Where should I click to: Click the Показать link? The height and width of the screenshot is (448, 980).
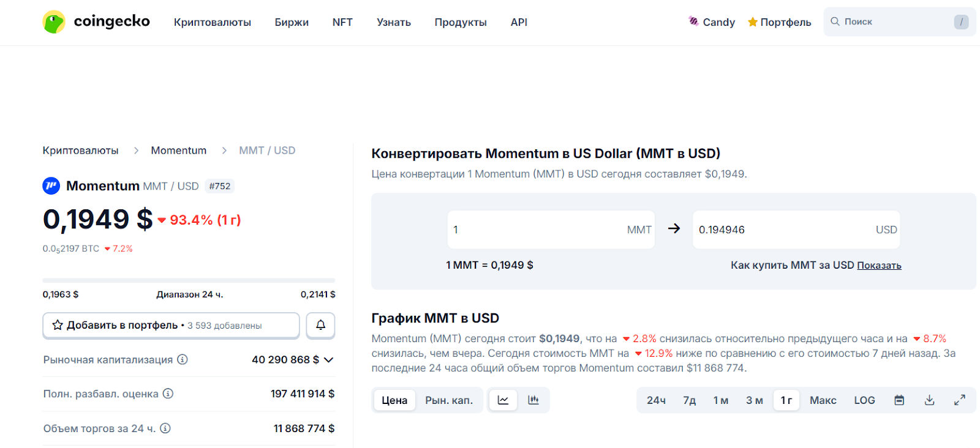tap(879, 265)
